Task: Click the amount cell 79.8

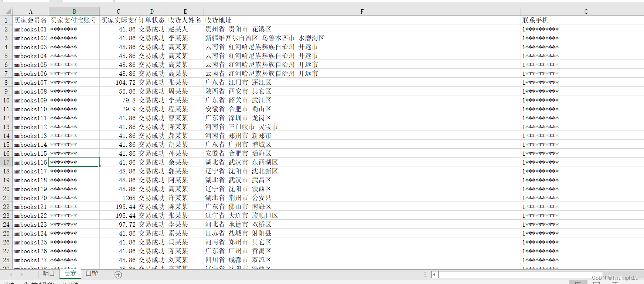Action: pos(118,100)
